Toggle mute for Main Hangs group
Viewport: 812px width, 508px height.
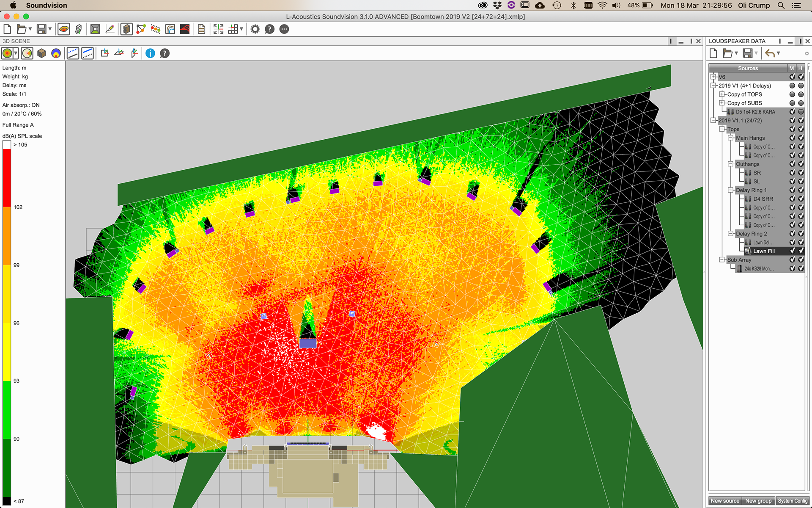pos(792,138)
